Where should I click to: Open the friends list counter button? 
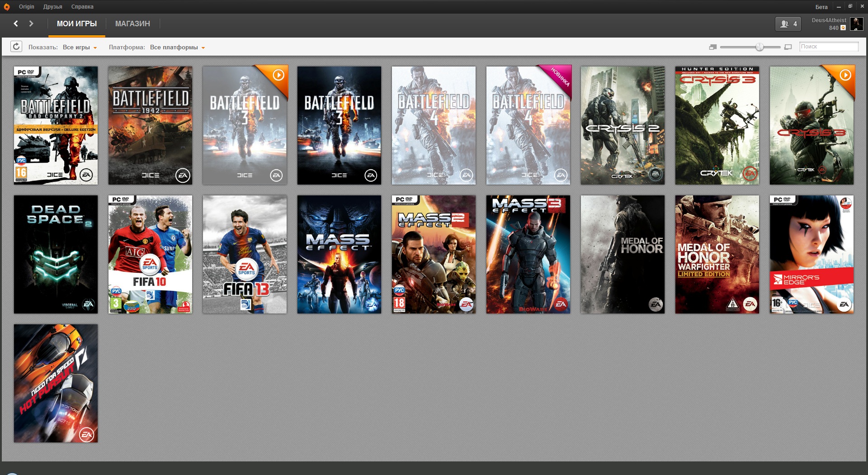788,24
